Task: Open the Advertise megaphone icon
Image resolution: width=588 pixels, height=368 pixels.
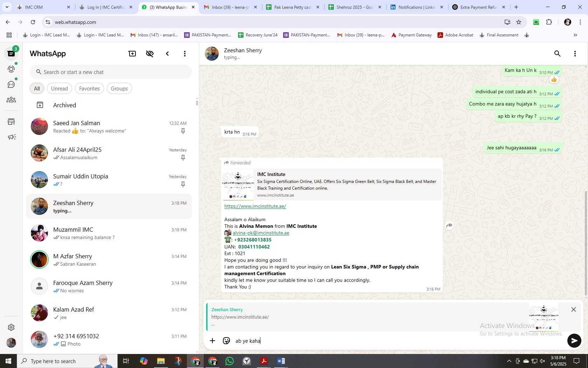Action: [x=11, y=137]
